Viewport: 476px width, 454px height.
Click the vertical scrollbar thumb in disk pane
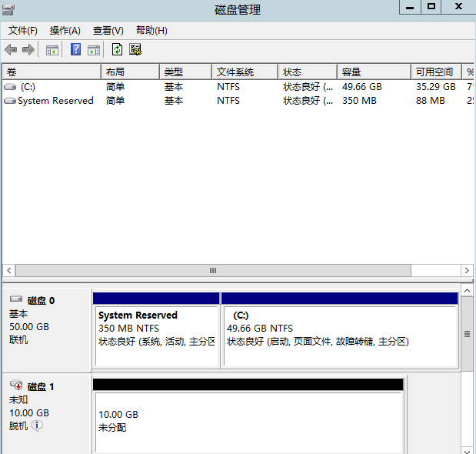pos(467,334)
